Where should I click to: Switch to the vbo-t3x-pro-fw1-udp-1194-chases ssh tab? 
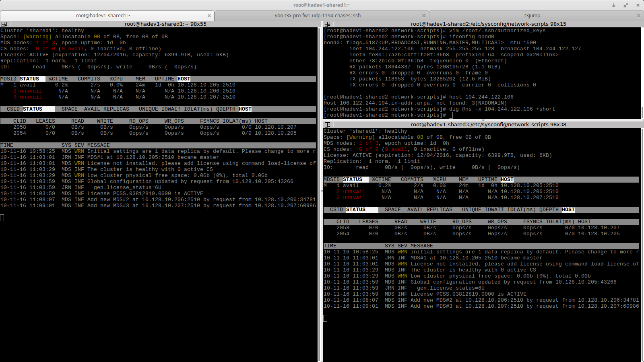(x=317, y=16)
